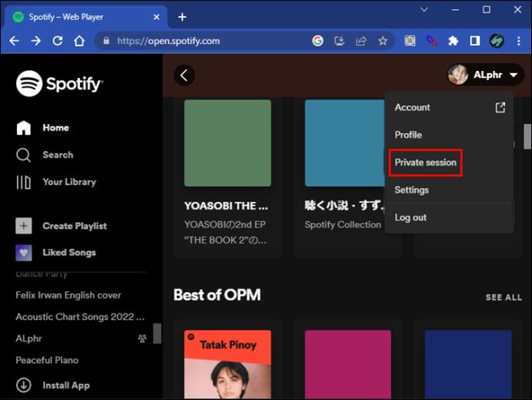Go back with Spotify's round back arrow
Screen dimensions: 532x400
click(x=184, y=76)
